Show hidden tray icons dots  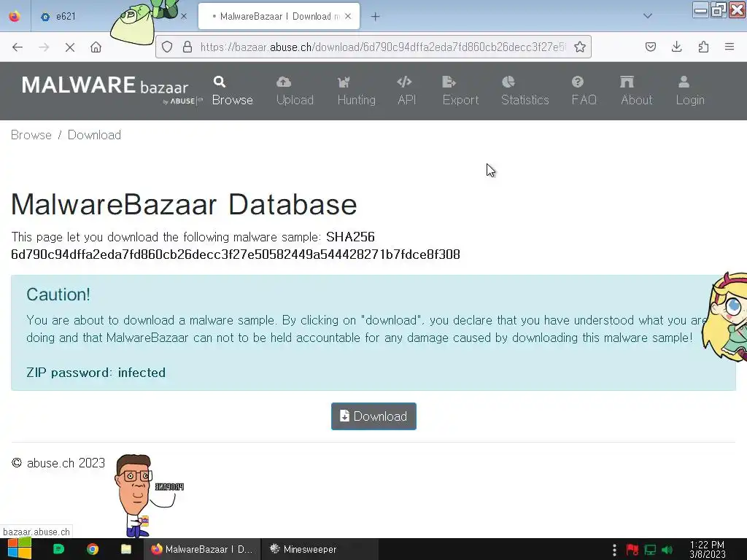point(614,550)
